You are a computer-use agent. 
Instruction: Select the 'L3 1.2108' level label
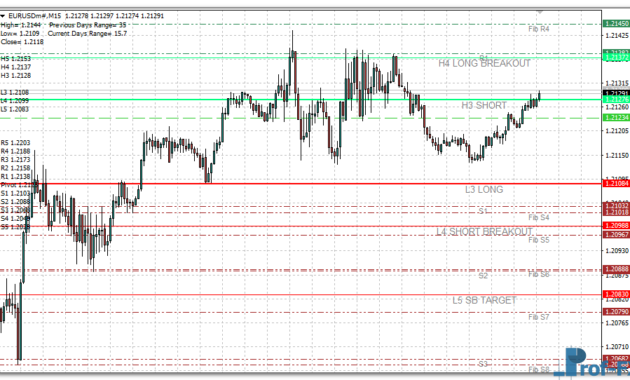pos(15,92)
